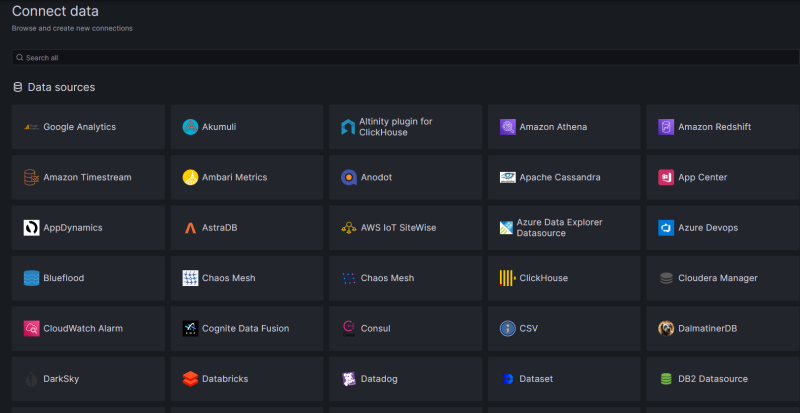Image resolution: width=800 pixels, height=413 pixels.
Task: Click the ClickHouse yellow bars icon
Action: coord(508,278)
